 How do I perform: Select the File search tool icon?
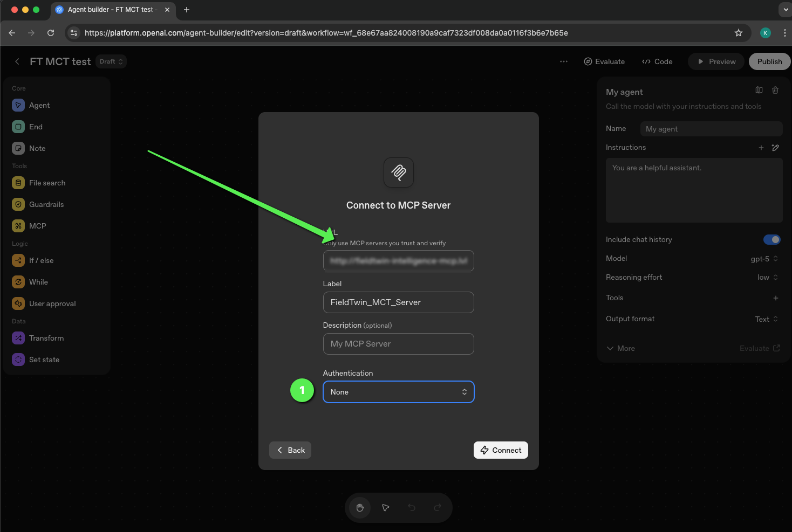click(18, 183)
